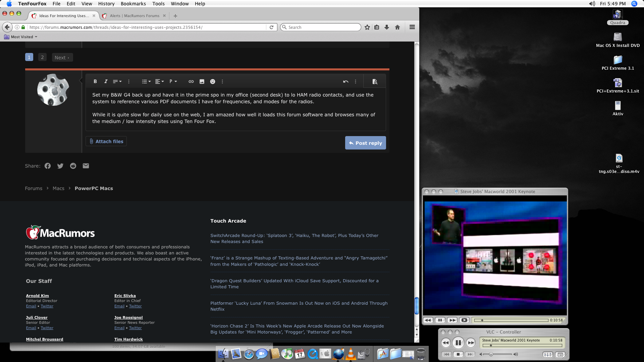Share thread on Reddit
The height and width of the screenshot is (362, 644).
(x=73, y=166)
